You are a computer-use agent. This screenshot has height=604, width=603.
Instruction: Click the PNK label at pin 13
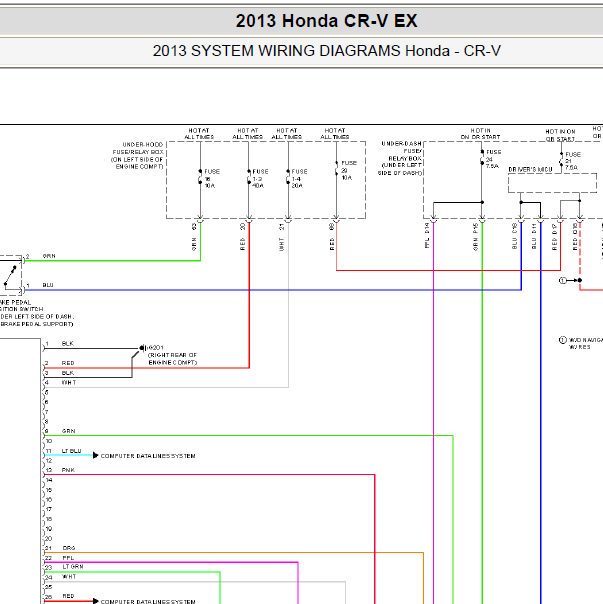pyautogui.click(x=68, y=470)
